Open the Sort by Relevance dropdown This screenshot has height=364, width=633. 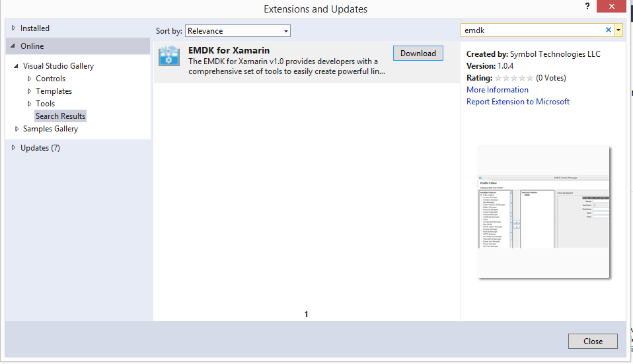pos(238,31)
